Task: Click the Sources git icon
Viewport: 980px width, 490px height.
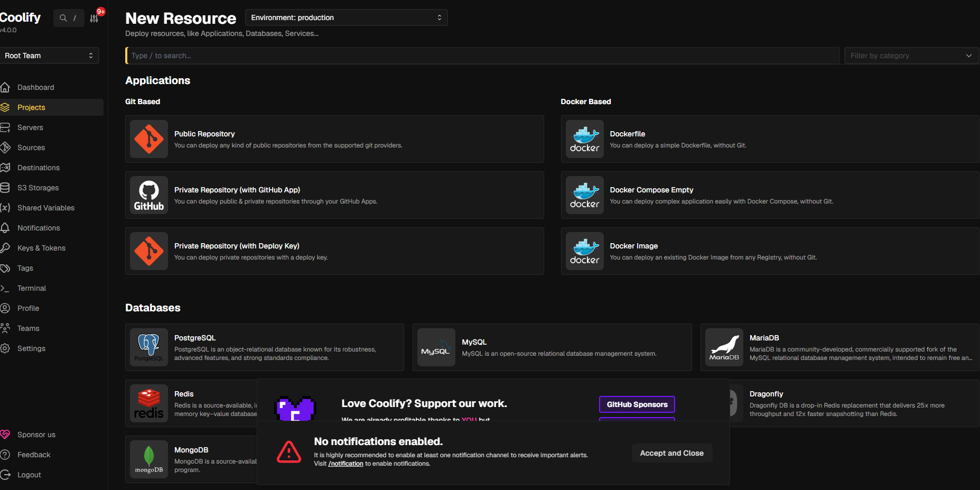Action: (5, 147)
